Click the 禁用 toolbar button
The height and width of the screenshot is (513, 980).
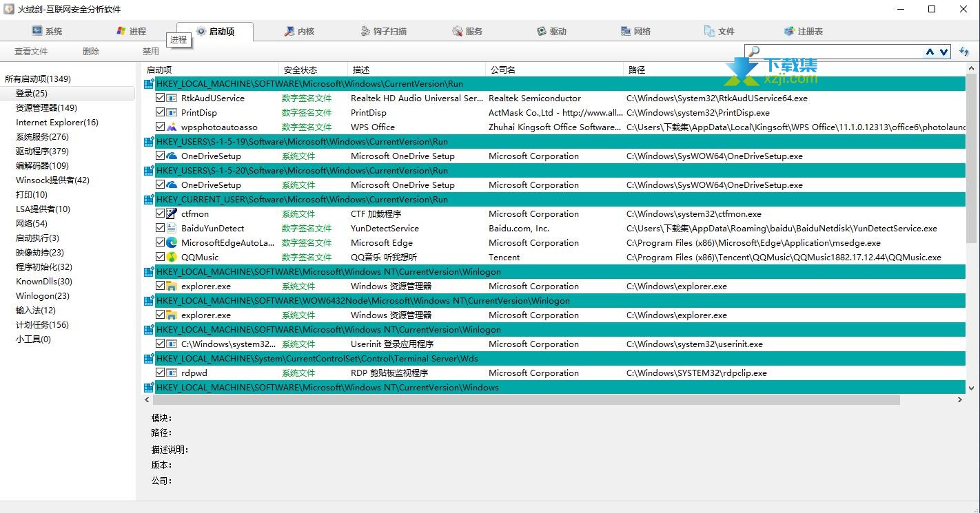tap(151, 51)
